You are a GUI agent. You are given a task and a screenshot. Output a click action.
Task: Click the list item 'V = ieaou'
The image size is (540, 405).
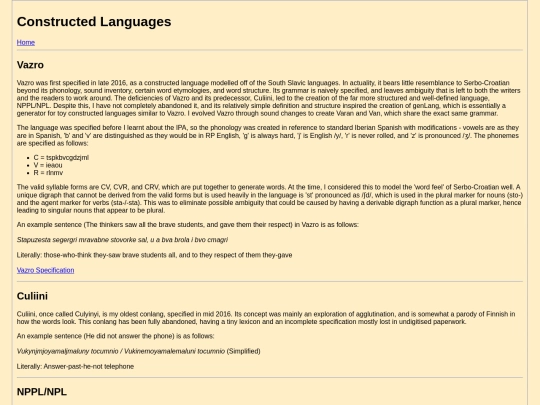48,165
